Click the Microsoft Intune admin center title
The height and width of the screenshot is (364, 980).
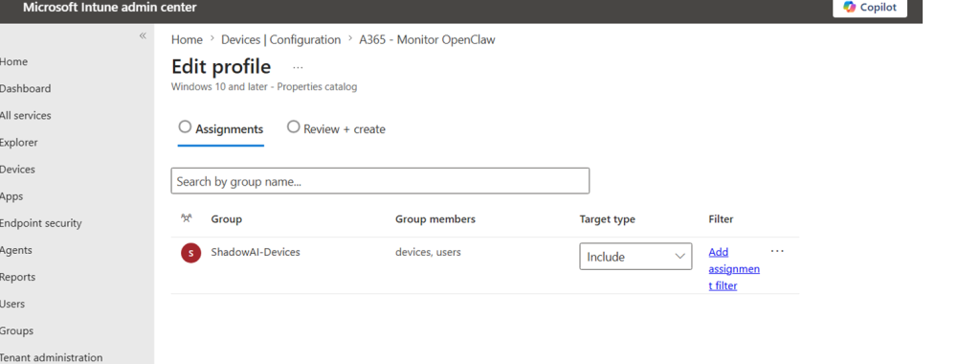coord(109,8)
